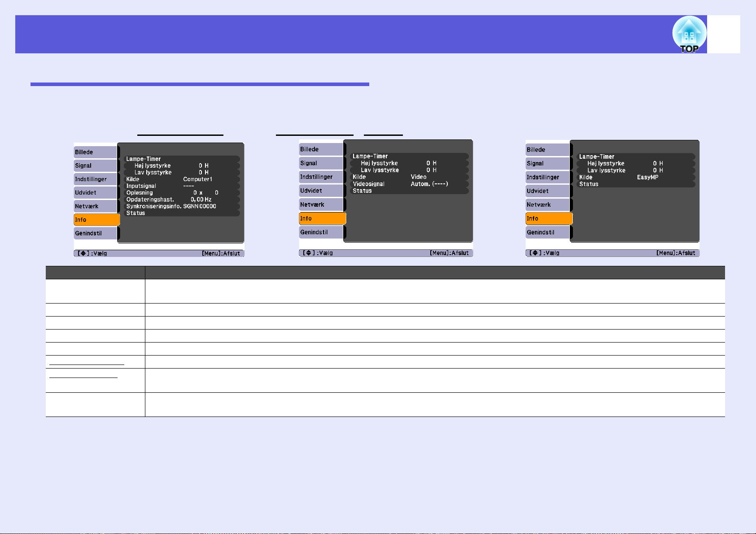Click Lampe-Timer row in the Computer1 menu

tap(182, 159)
